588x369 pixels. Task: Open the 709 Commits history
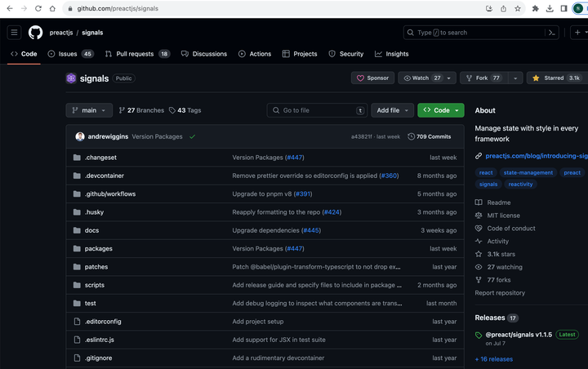click(430, 136)
